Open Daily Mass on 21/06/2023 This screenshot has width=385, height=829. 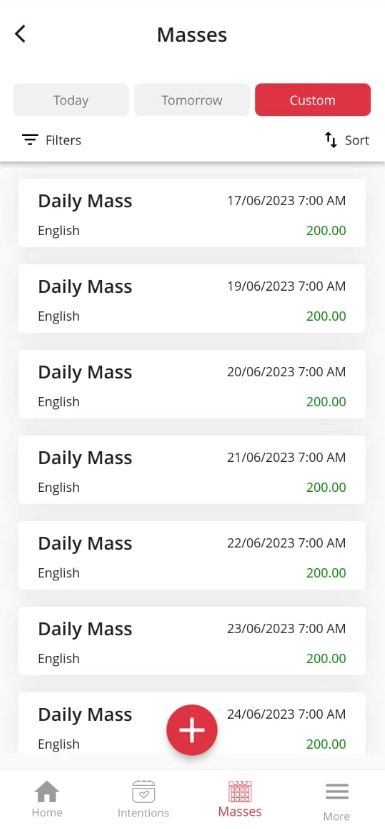192,469
